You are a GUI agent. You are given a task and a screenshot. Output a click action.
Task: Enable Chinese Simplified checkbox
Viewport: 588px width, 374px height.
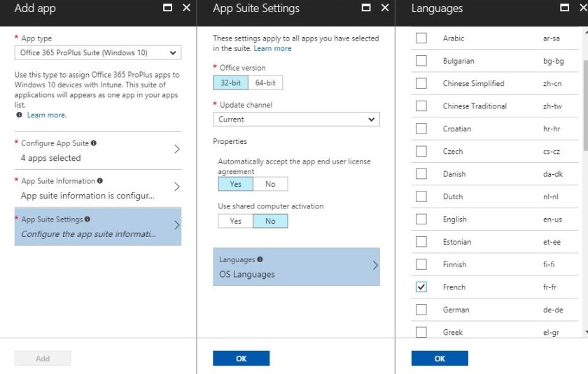pyautogui.click(x=421, y=83)
